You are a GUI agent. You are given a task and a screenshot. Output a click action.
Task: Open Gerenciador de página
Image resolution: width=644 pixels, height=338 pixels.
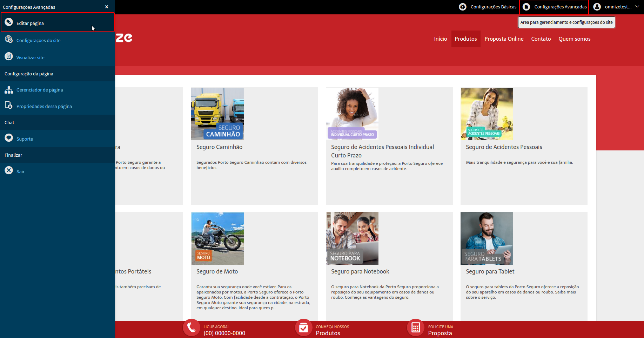40,90
